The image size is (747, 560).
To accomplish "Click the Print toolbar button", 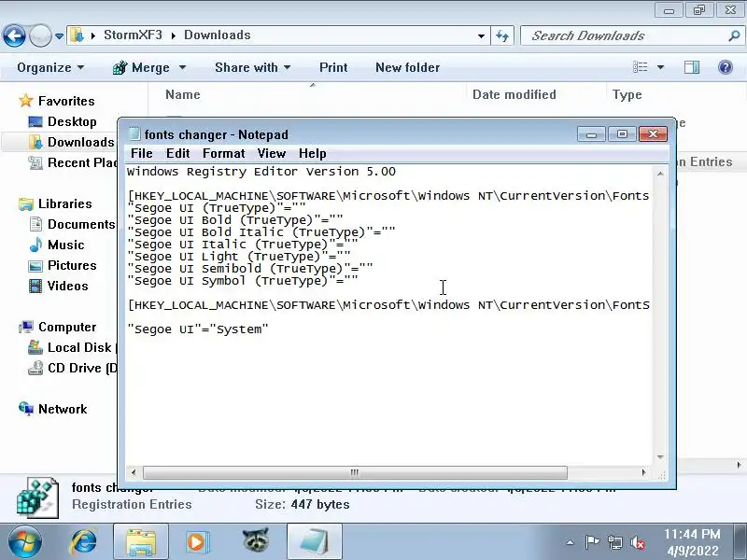I will tap(333, 67).
